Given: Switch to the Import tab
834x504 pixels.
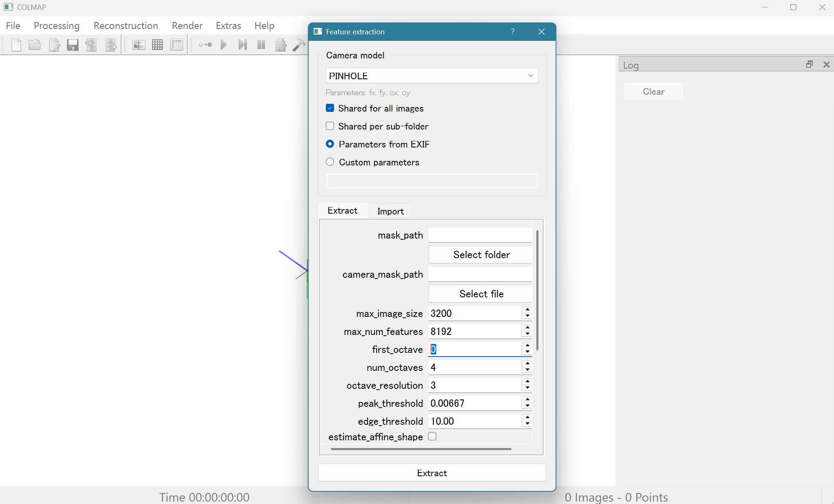Looking at the screenshot, I should click(390, 211).
